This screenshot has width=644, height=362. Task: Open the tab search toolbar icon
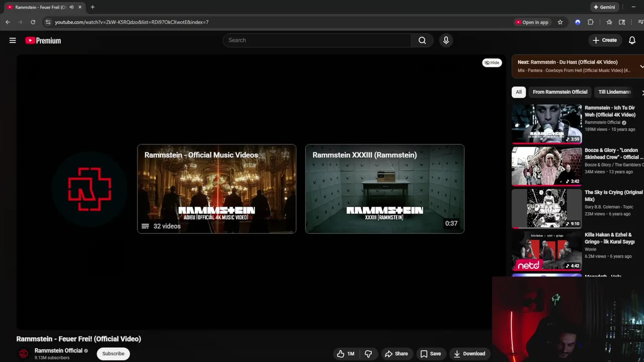click(x=622, y=22)
